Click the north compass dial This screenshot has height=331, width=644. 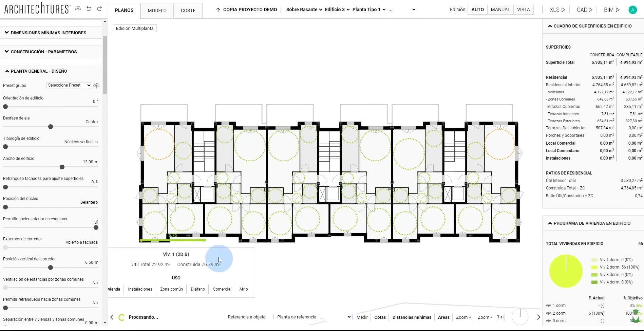520,317
